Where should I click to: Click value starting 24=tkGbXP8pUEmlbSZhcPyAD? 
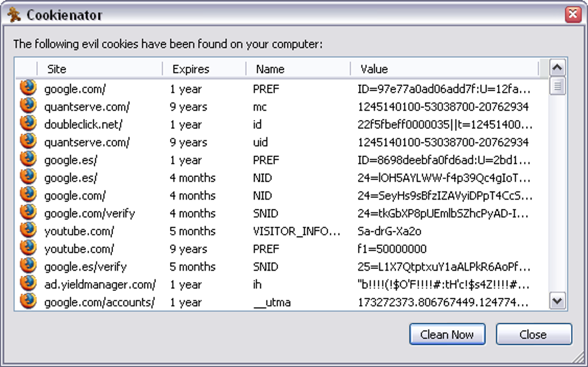pyautogui.click(x=443, y=214)
